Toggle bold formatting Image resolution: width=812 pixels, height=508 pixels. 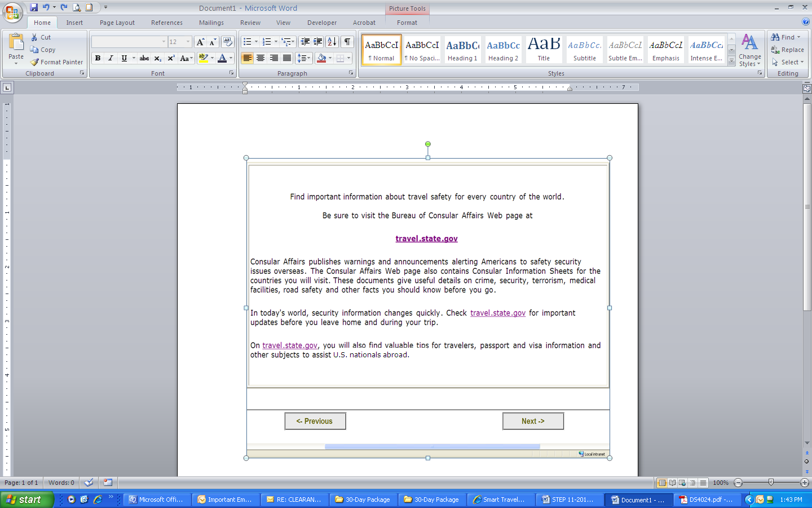98,58
